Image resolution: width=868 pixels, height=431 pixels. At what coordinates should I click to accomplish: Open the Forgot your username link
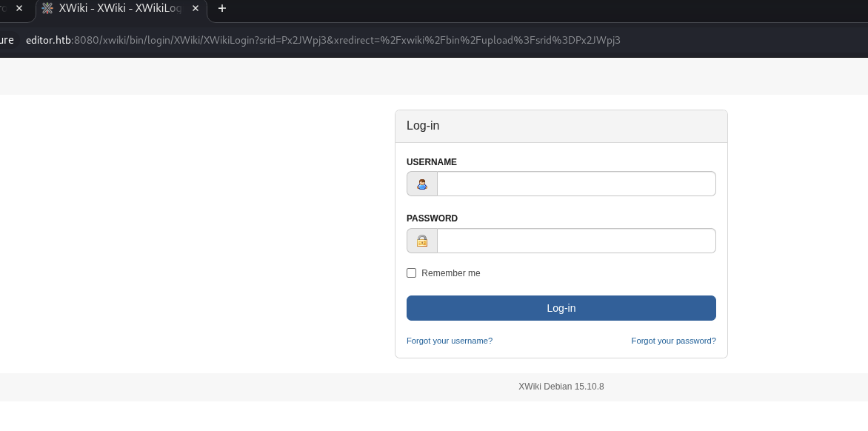450,341
